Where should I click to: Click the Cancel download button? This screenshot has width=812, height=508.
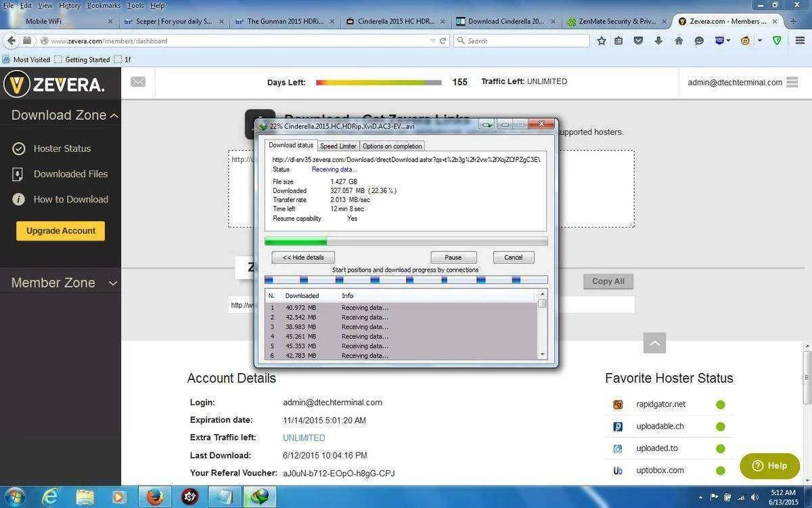(514, 257)
